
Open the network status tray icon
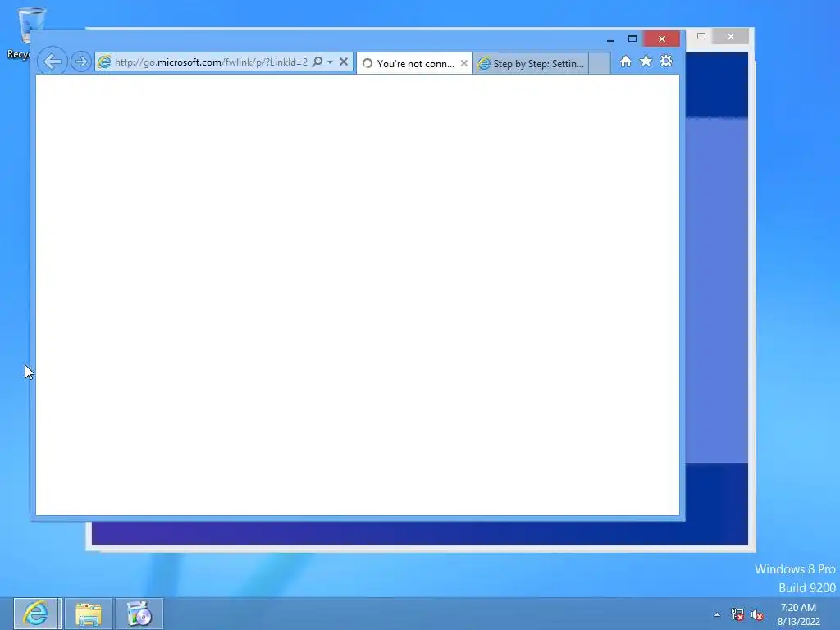[x=737, y=614]
